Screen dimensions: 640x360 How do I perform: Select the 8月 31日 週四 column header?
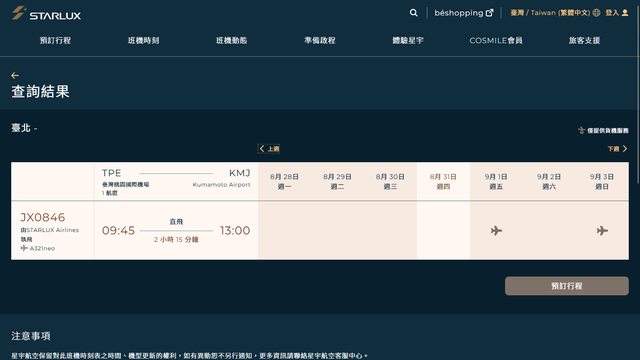pyautogui.click(x=443, y=181)
